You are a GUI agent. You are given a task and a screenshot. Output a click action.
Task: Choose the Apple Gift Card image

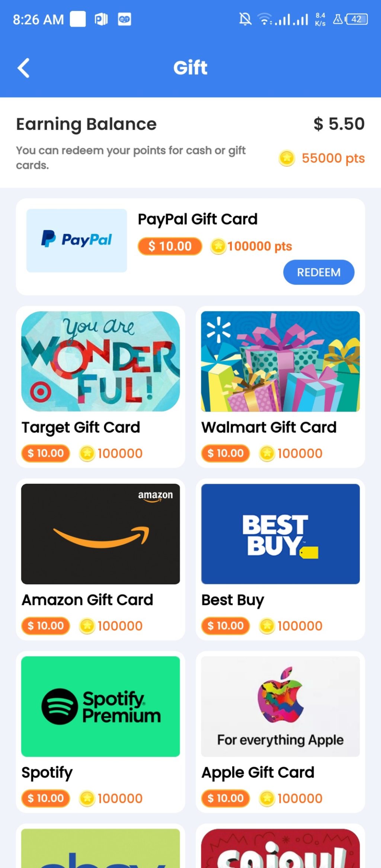(281, 707)
